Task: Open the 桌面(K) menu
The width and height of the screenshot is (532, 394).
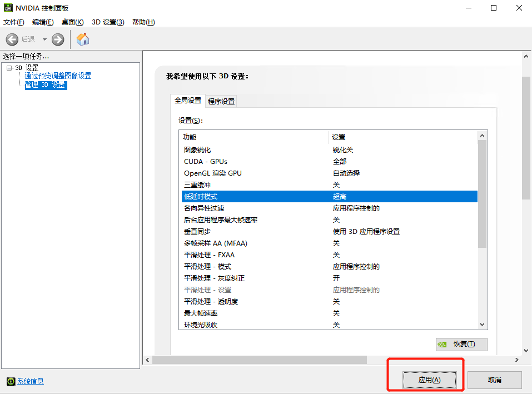Action: point(73,22)
